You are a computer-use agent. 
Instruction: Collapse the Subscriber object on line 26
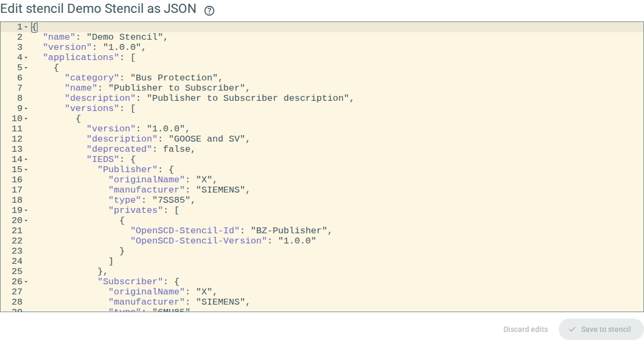pyautogui.click(x=26, y=282)
